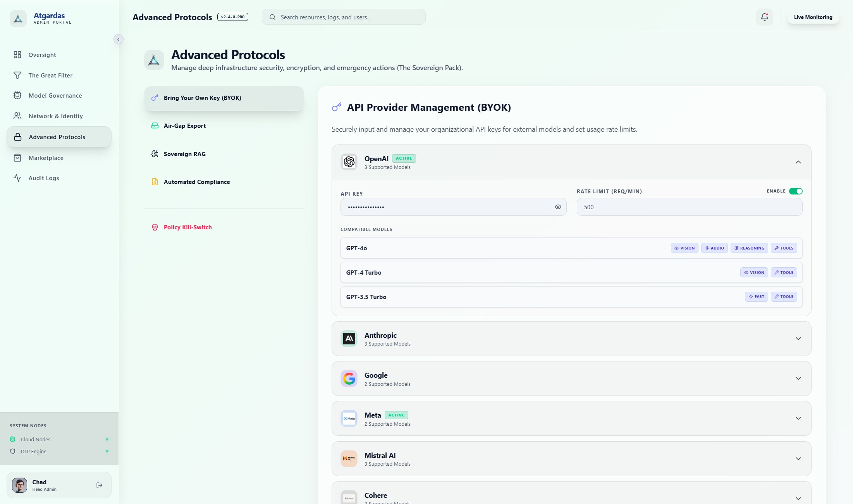Screen dimensions: 853x504
Task: Disable the OpenAI Enable toggle
Action: tap(796, 191)
